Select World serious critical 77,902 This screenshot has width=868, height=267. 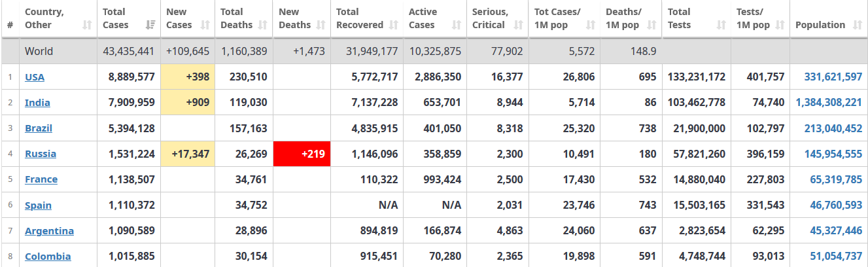(x=506, y=51)
